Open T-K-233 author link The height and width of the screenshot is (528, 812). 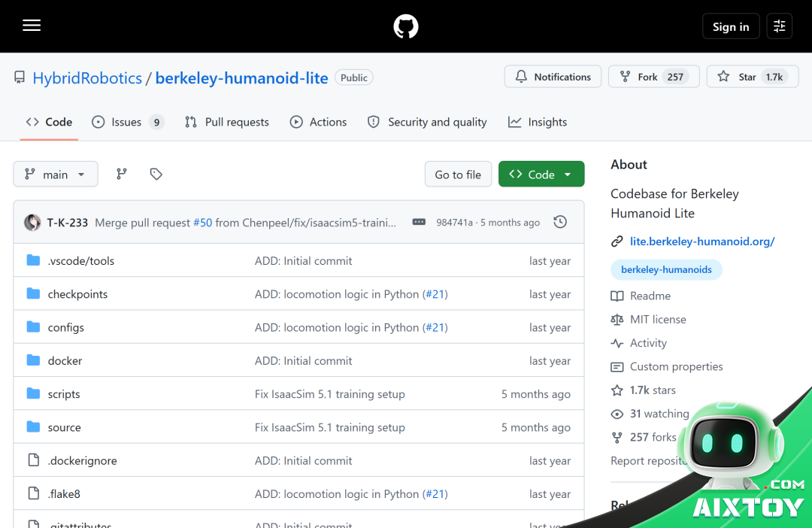(68, 223)
